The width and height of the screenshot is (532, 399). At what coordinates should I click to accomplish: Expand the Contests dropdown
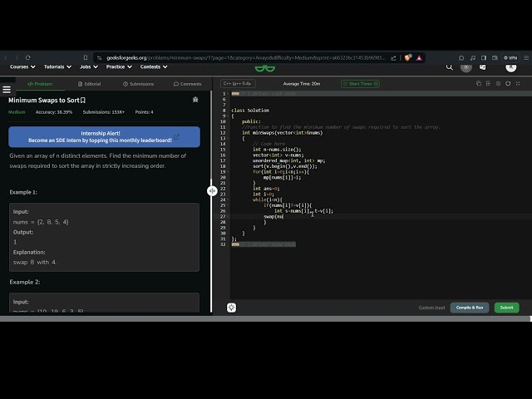[x=154, y=66]
